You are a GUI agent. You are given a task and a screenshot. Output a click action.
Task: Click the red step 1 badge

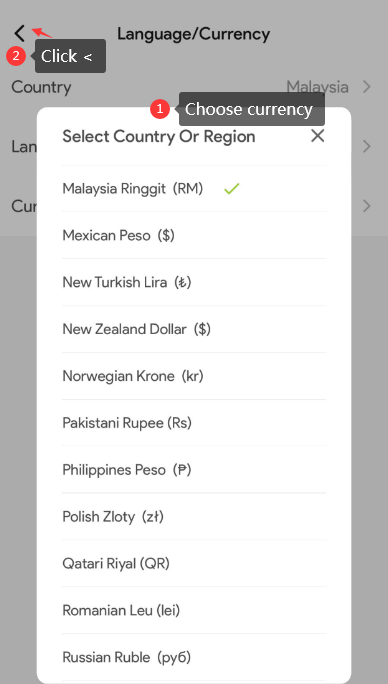coord(160,109)
